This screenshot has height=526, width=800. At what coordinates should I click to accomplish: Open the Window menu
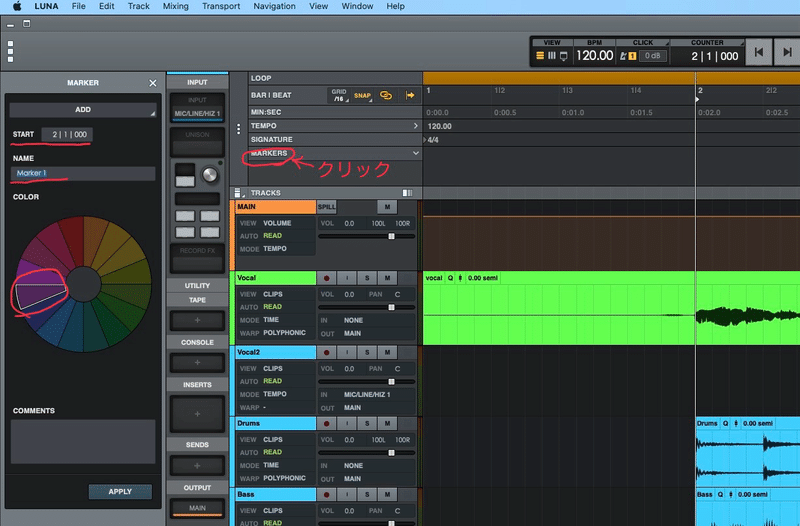(357, 6)
